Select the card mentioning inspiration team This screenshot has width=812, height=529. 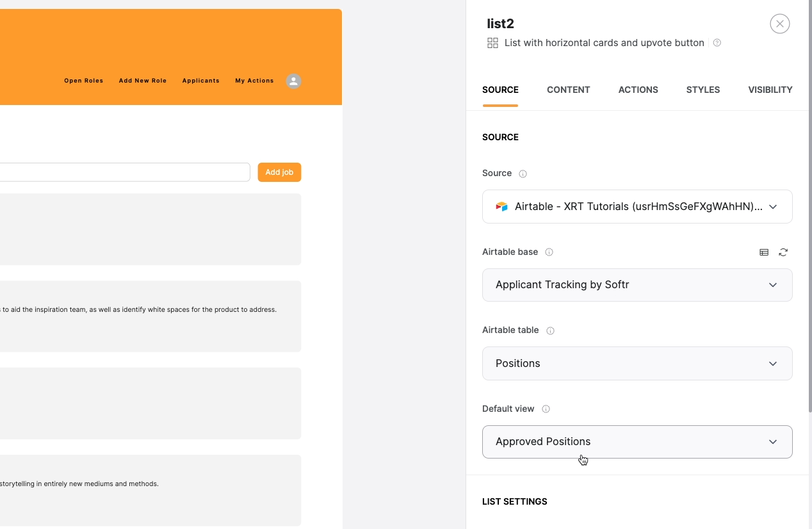point(150,316)
